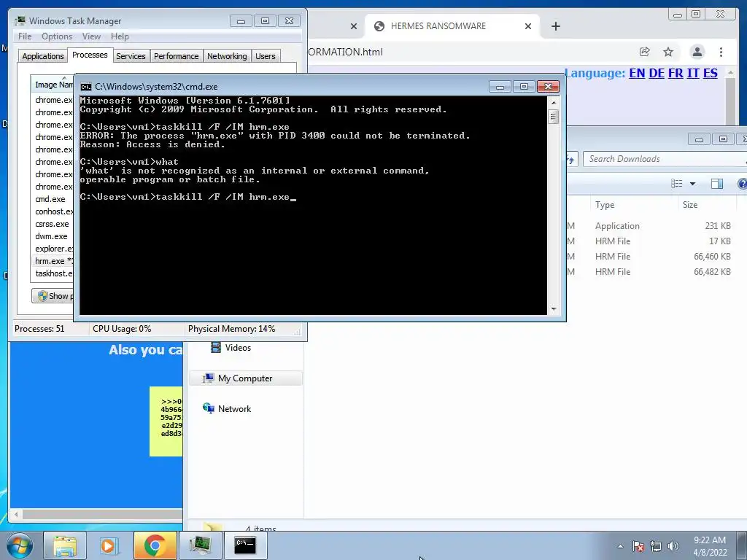
Task: Open the volume speaker tray icon
Action: [673, 547]
